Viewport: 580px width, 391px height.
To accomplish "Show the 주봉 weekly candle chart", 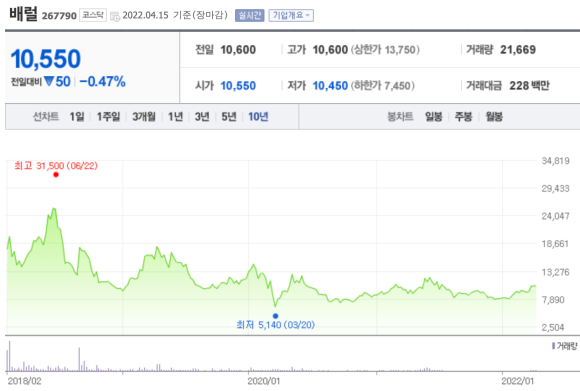I will (463, 117).
